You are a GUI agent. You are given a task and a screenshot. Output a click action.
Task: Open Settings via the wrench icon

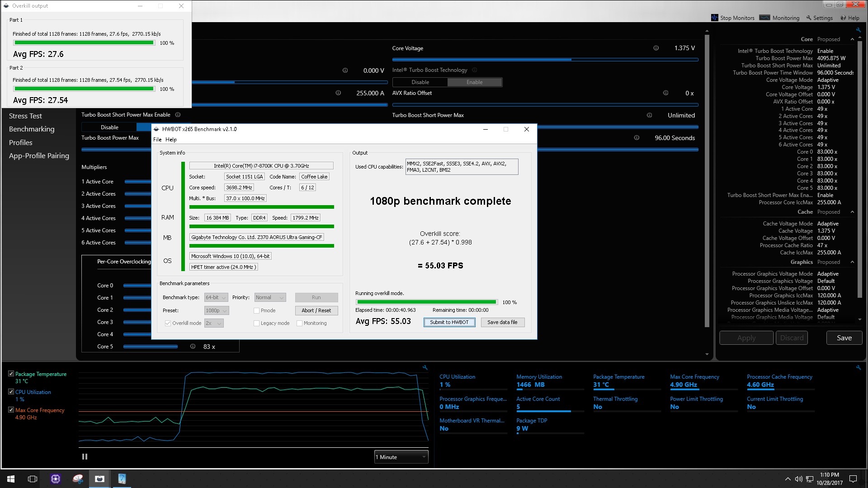point(809,18)
